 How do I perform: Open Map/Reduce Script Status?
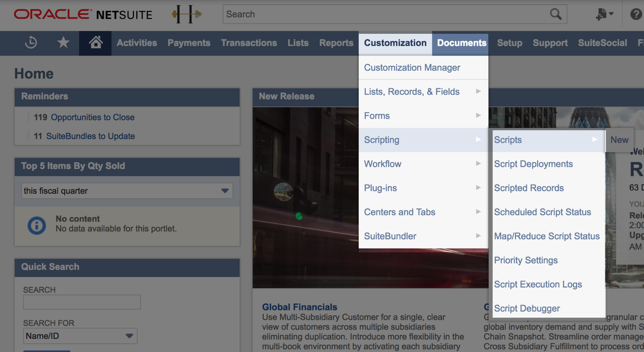pyautogui.click(x=549, y=236)
